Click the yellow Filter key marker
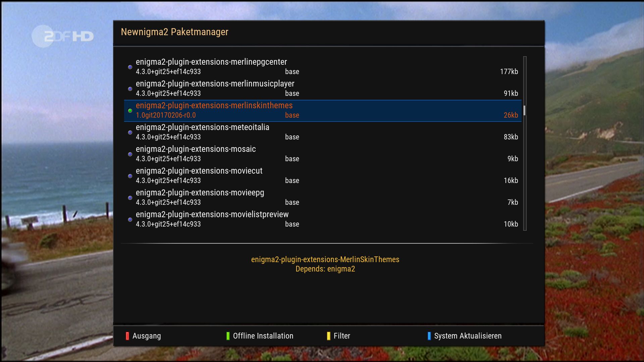Viewport: 644px width, 362px height. (x=329, y=336)
